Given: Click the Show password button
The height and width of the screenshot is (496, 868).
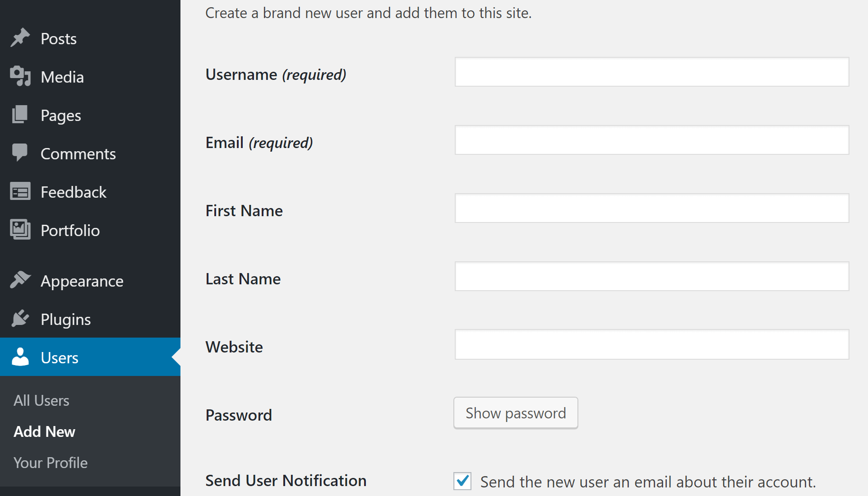Looking at the screenshot, I should tap(516, 413).
